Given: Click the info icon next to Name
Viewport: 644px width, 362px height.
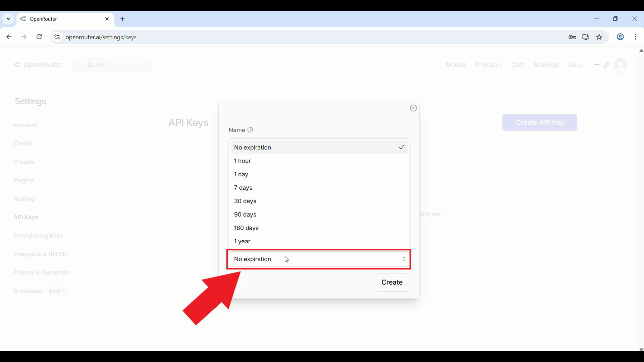Looking at the screenshot, I should click(250, 130).
